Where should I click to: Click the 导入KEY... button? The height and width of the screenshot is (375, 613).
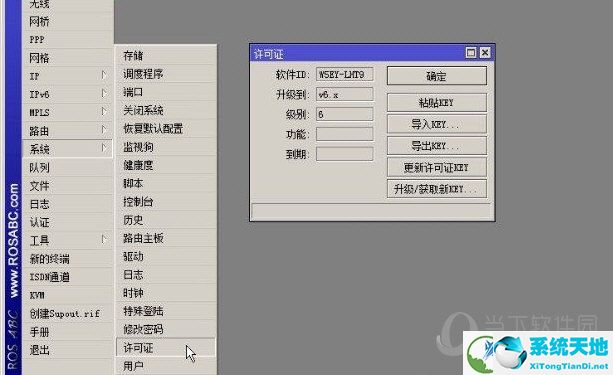[x=437, y=124]
